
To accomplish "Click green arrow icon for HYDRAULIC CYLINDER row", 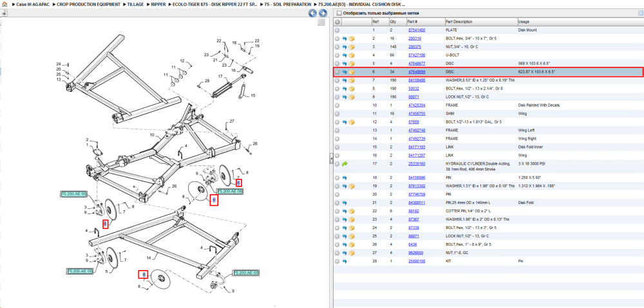I will [x=345, y=163].
